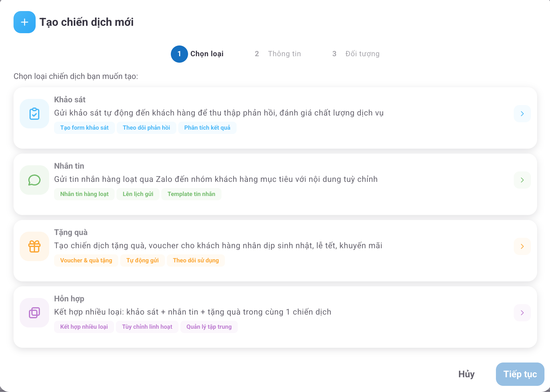Expand the Tặng quà card chevron

pos(522,246)
